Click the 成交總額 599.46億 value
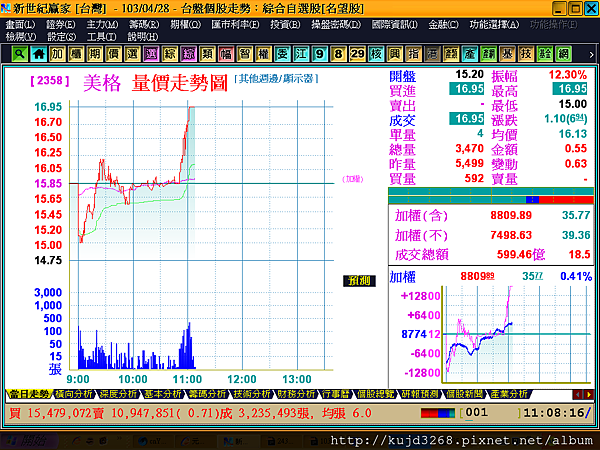 click(520, 254)
